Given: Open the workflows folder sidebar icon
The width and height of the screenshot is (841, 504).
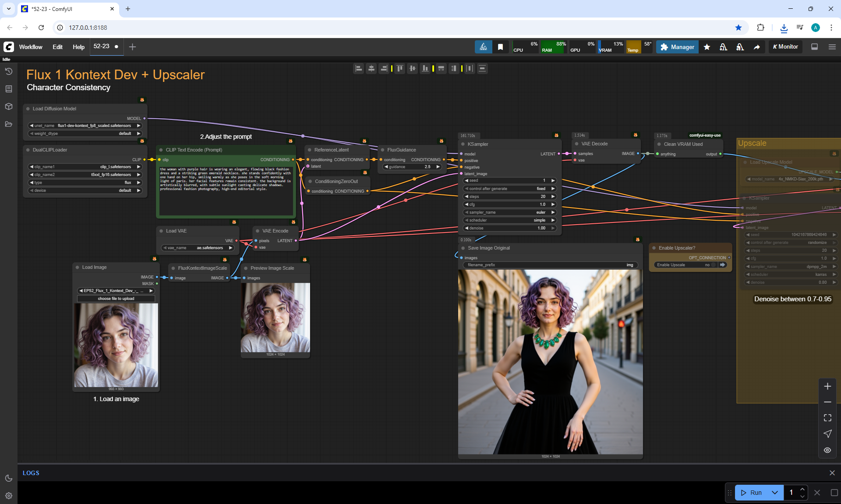Looking at the screenshot, I should [x=8, y=124].
